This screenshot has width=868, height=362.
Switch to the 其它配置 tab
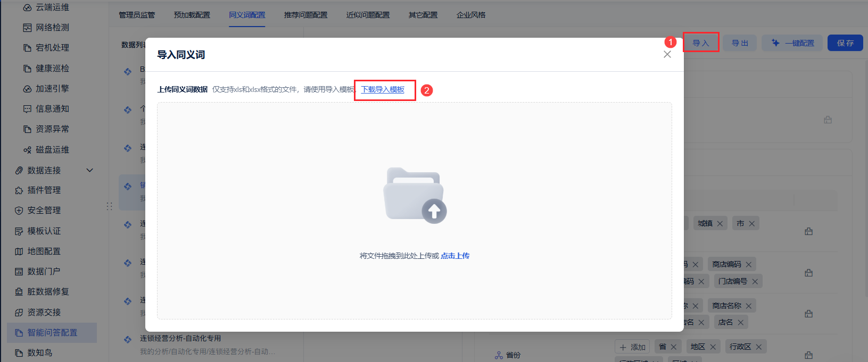pyautogui.click(x=423, y=15)
